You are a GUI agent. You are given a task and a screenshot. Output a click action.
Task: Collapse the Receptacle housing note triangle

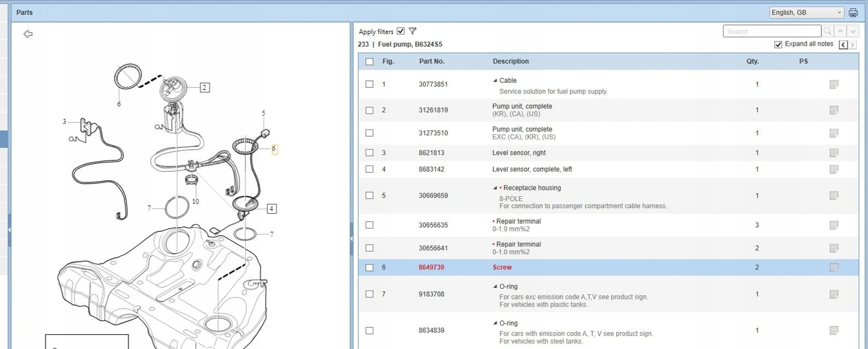pos(495,188)
